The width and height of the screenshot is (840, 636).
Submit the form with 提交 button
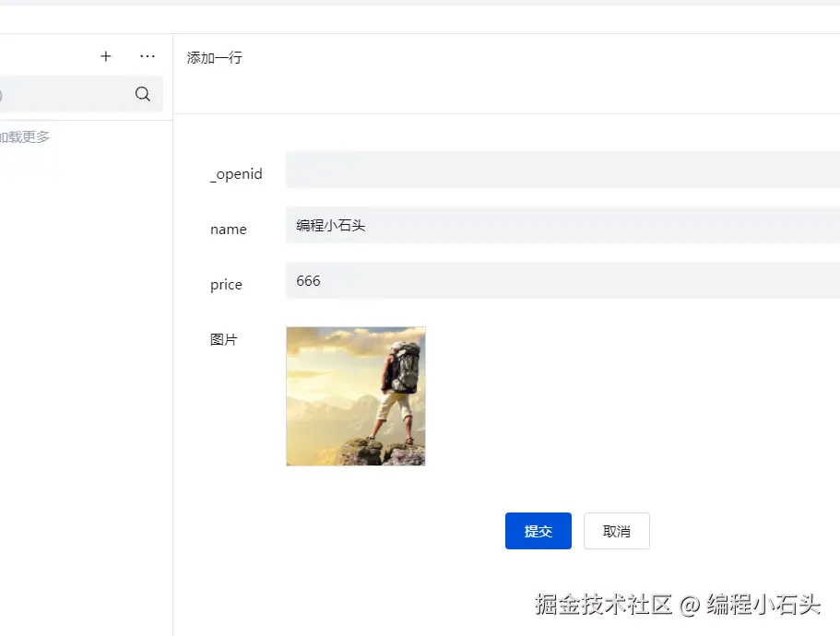click(x=538, y=531)
